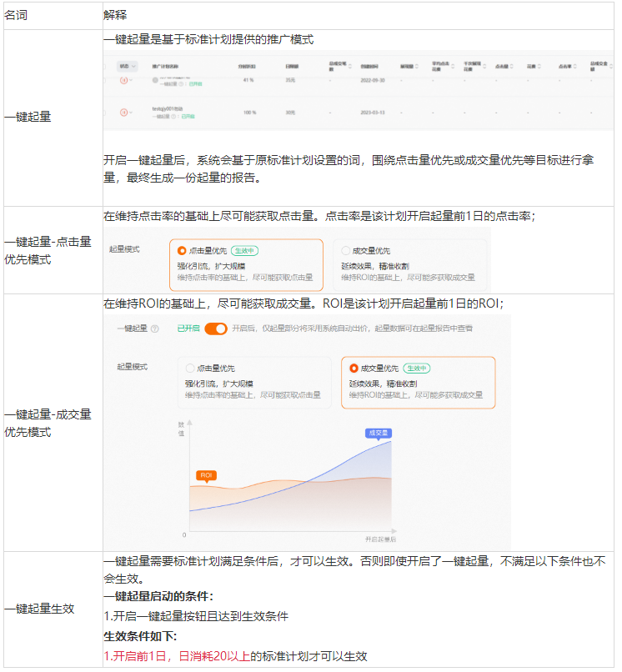622x672 pixels.
Task: Select the unchecked 成交量优先 radio in first panel
Action: [346, 250]
